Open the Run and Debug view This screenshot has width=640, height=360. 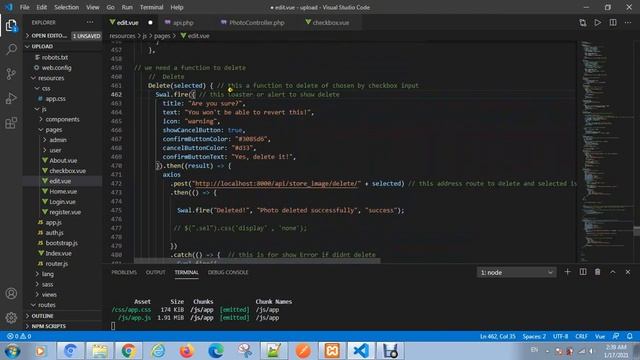click(x=11, y=98)
